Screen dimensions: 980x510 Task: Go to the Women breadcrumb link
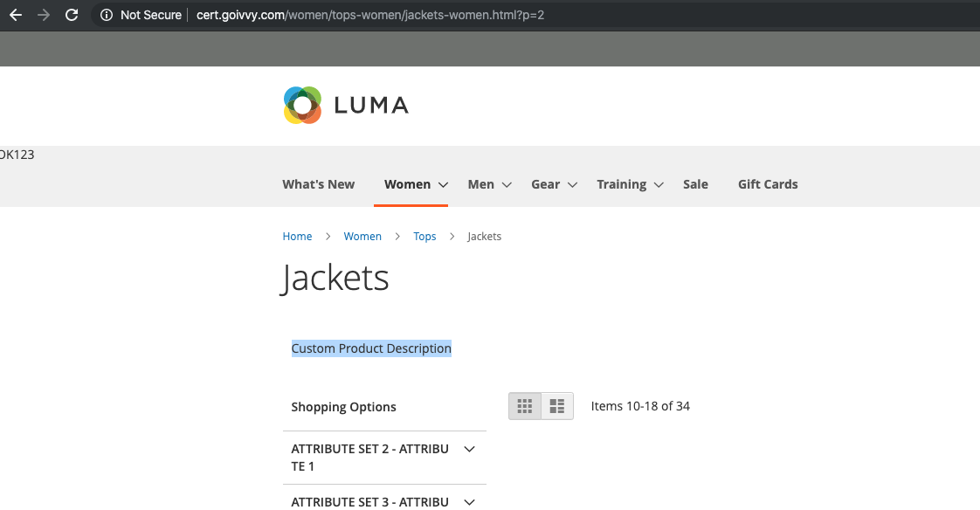362,237
